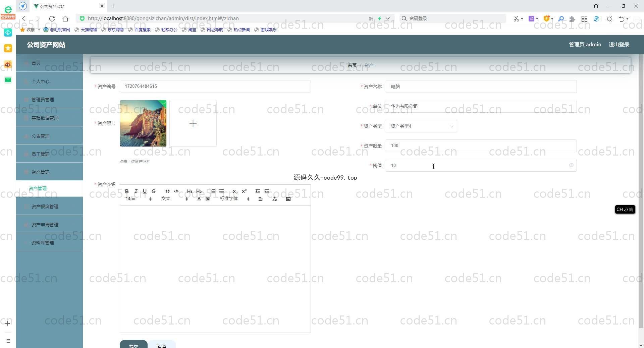Go back with the browser back arrow
644x348 pixels.
tap(24, 19)
